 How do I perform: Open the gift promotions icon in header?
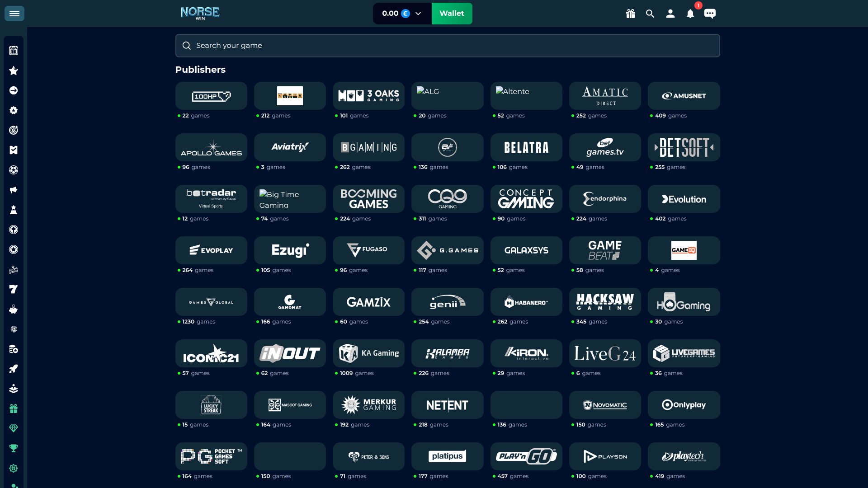click(x=631, y=14)
